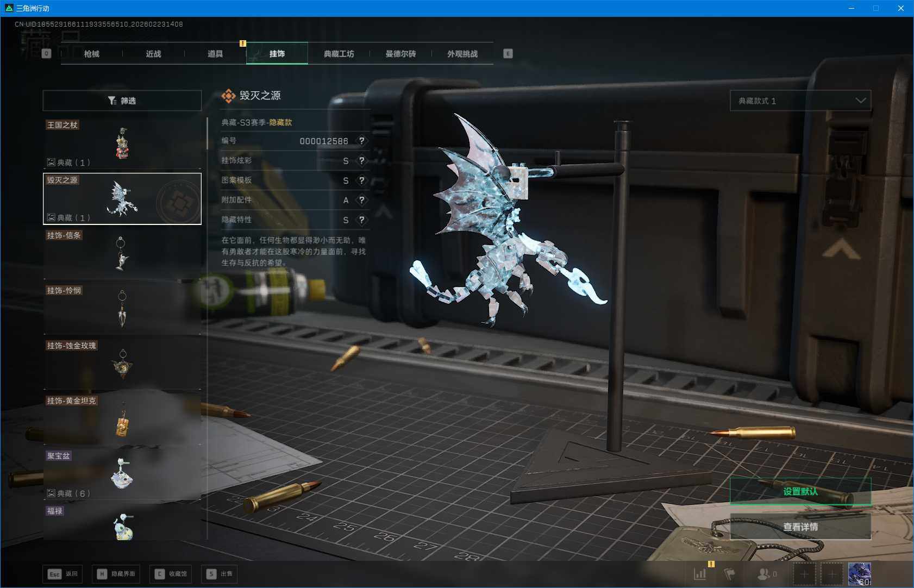Open the 筛选 filter options
The width and height of the screenshot is (914, 588).
pos(122,101)
